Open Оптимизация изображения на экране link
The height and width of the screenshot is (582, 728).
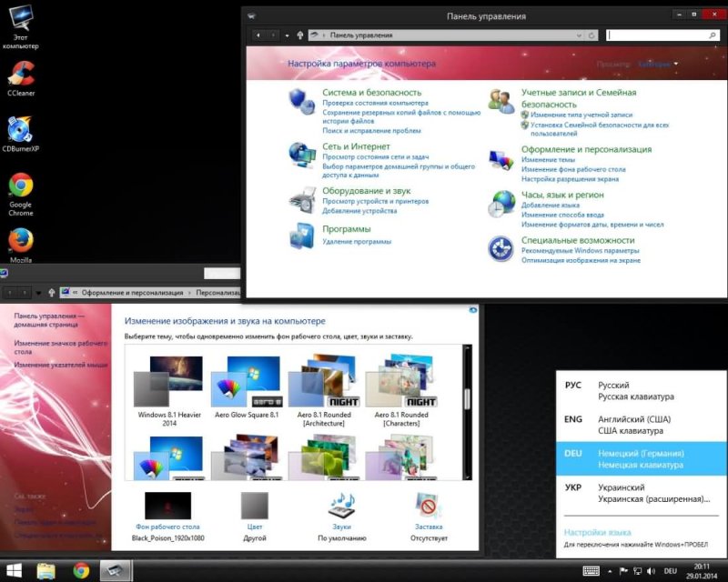[581, 260]
